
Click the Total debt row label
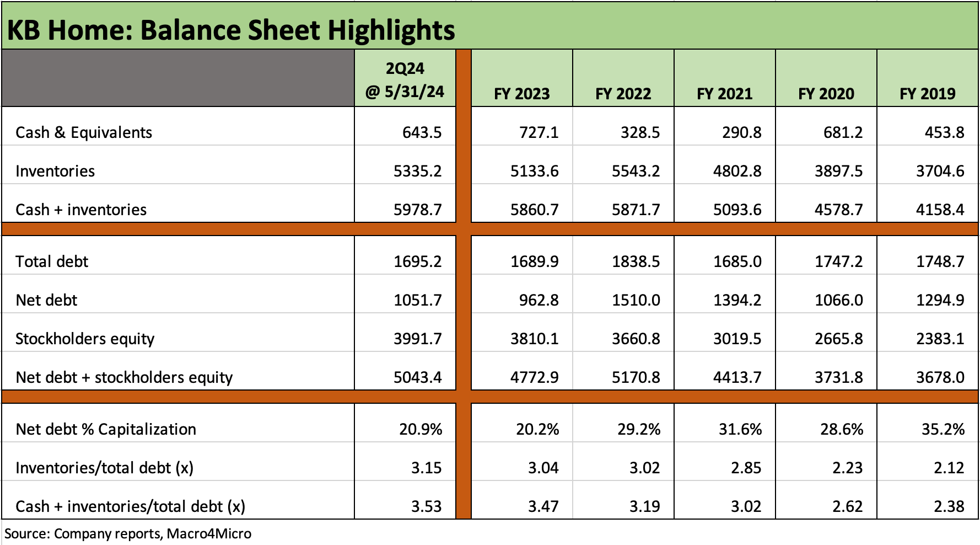coord(52,261)
